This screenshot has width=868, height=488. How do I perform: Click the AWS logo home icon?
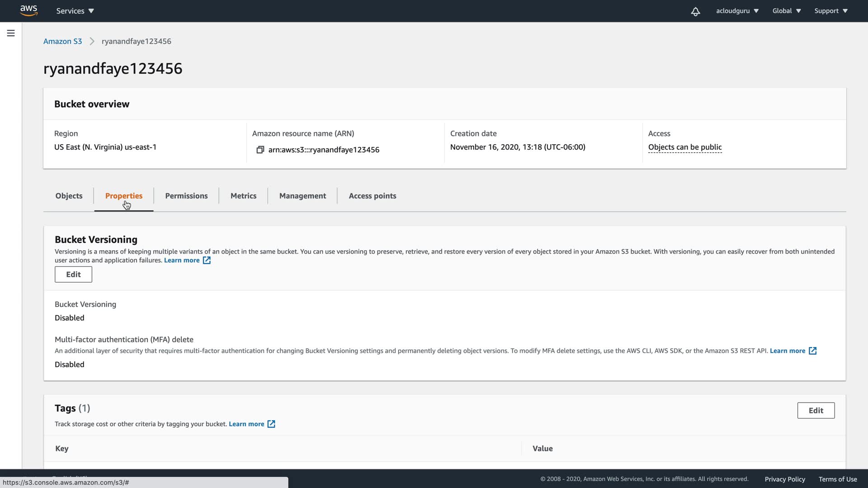coord(28,10)
